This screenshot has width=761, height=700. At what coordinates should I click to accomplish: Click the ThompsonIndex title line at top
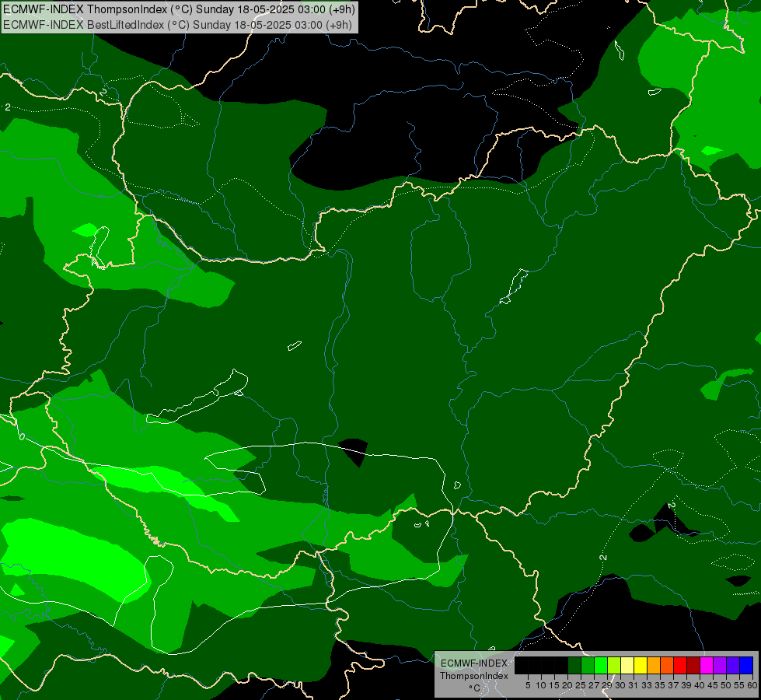[x=179, y=9]
